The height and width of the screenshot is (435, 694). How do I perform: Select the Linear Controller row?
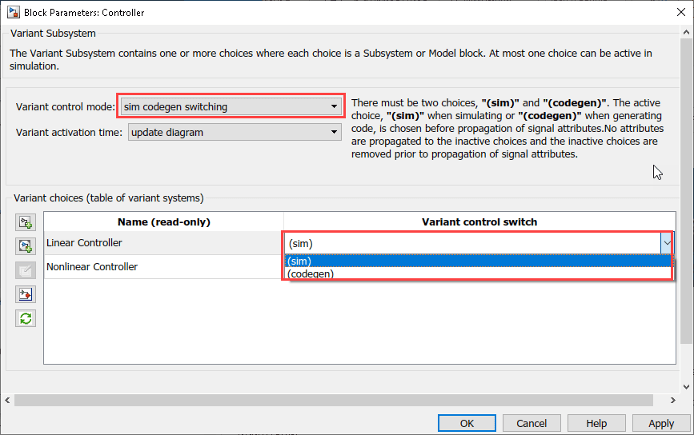[163, 243]
